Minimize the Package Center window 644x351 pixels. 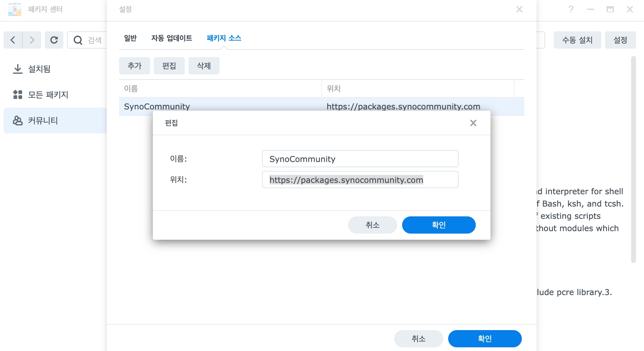click(x=591, y=9)
